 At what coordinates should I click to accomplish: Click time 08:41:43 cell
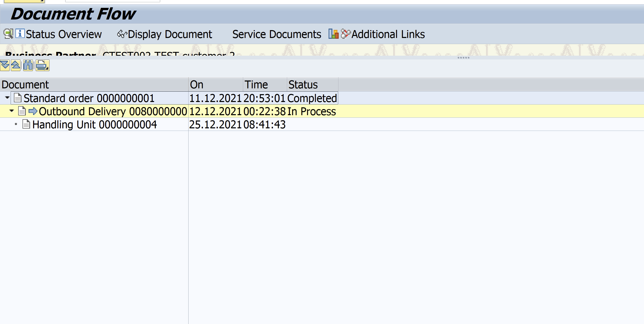[x=265, y=125]
